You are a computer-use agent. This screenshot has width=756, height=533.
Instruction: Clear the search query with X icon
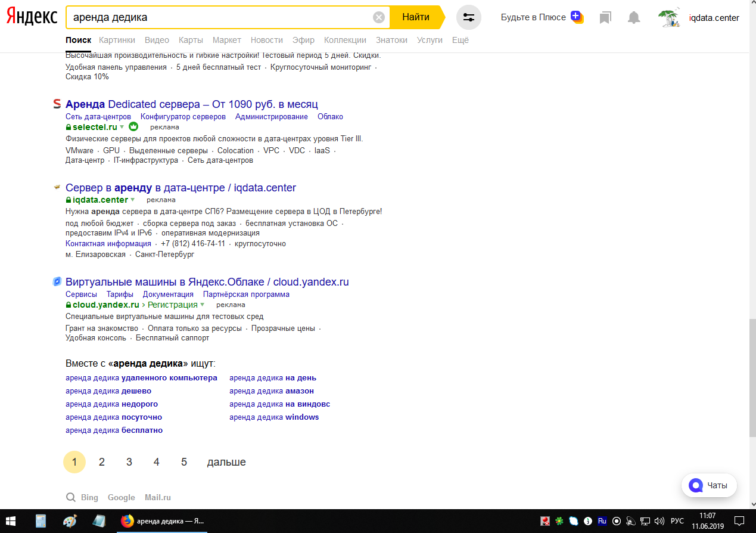(378, 17)
